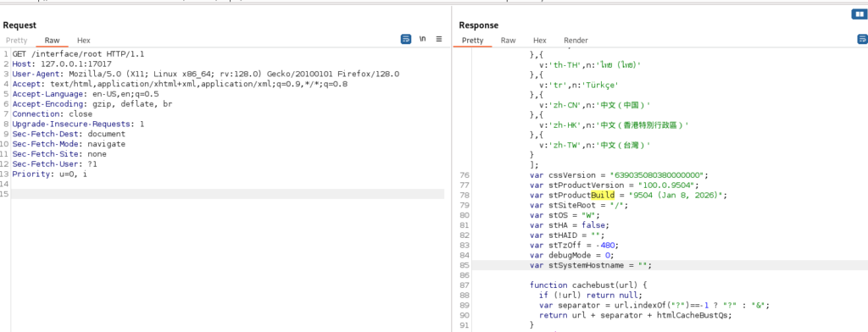Switch Response view to Raw tab
This screenshot has width=868, height=332.
point(509,41)
